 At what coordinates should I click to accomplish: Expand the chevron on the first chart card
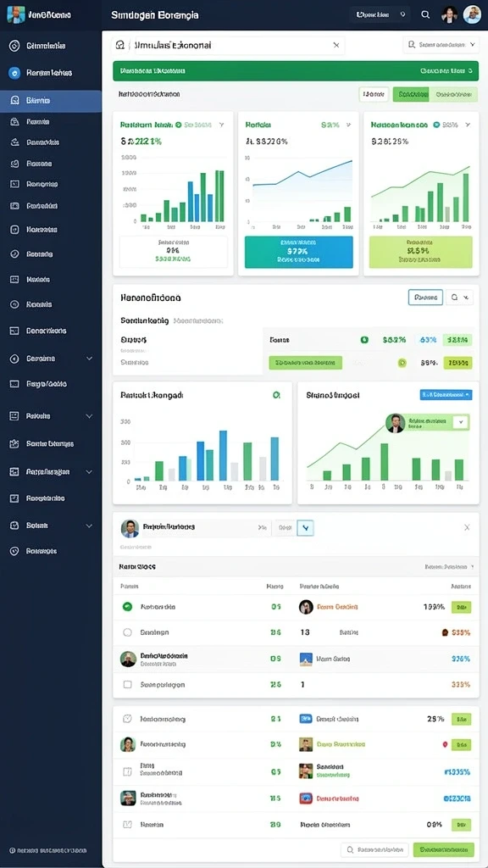[x=221, y=125]
